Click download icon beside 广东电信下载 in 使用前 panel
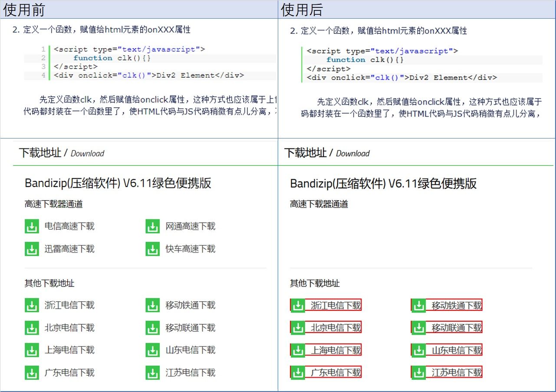 pyautogui.click(x=32, y=373)
